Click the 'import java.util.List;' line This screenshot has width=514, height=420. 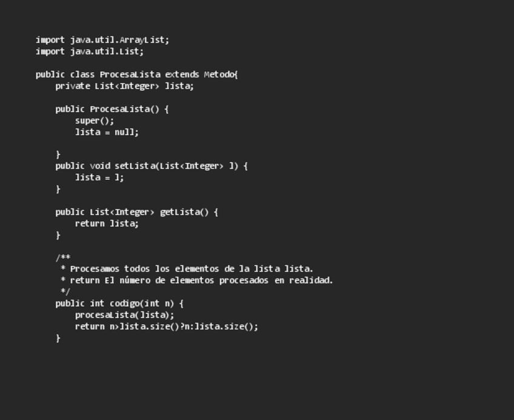(x=90, y=52)
